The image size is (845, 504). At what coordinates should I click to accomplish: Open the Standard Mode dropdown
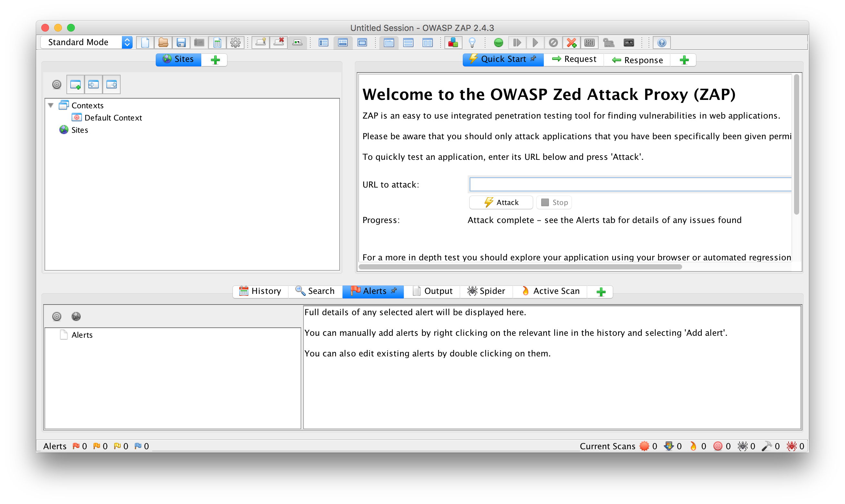coord(87,42)
